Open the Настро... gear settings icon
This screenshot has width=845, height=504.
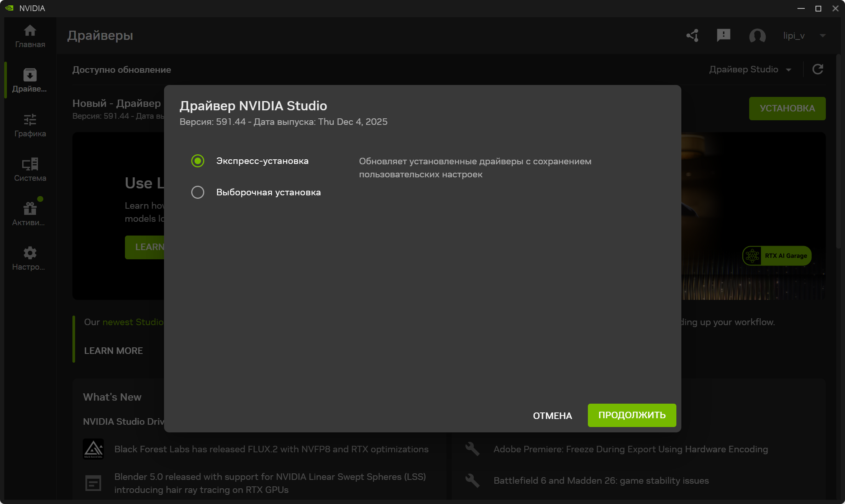(30, 259)
